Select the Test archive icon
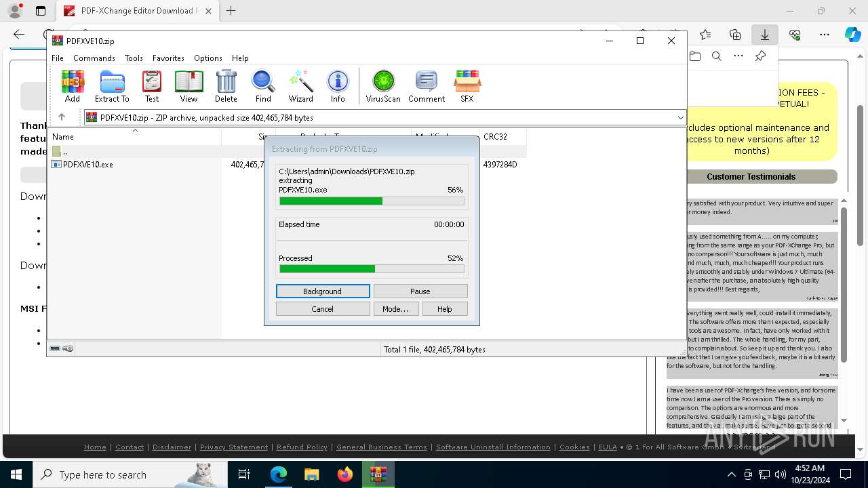 point(152,86)
